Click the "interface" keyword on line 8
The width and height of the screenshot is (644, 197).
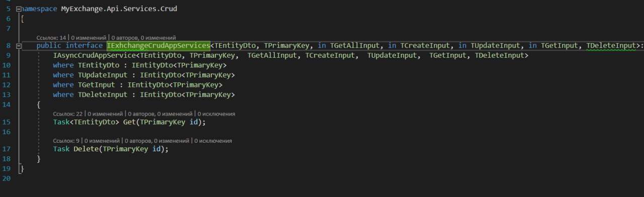(84, 46)
